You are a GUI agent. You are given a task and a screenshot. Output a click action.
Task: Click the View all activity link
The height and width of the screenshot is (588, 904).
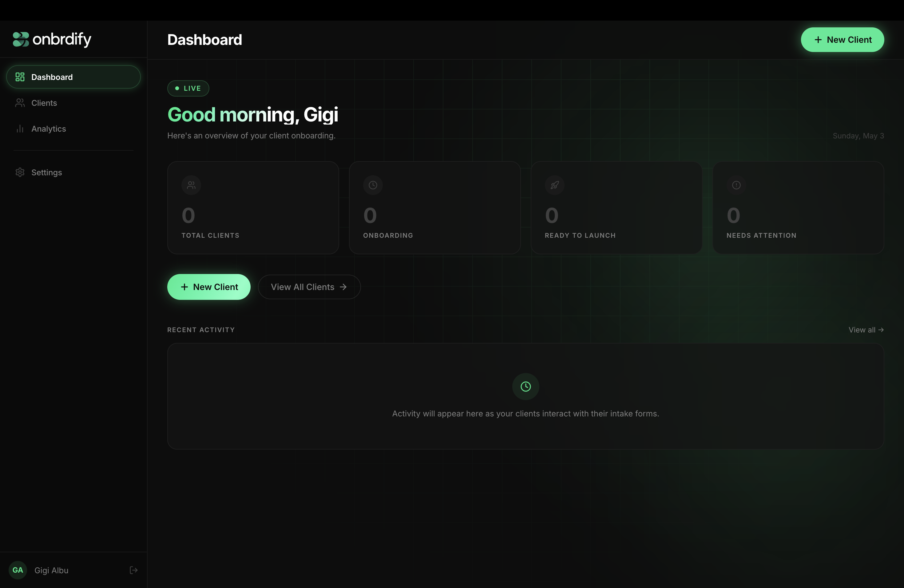point(866,330)
